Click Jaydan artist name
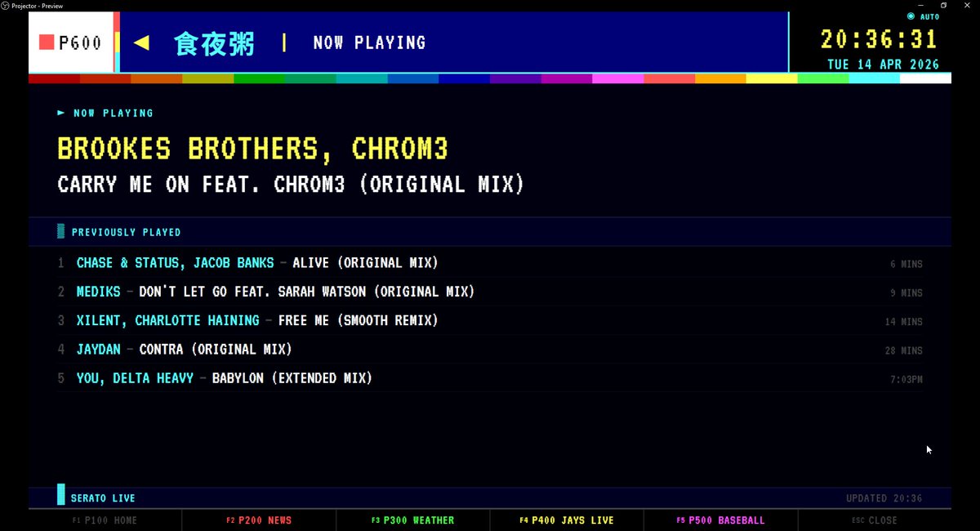The image size is (980, 531). tap(98, 350)
